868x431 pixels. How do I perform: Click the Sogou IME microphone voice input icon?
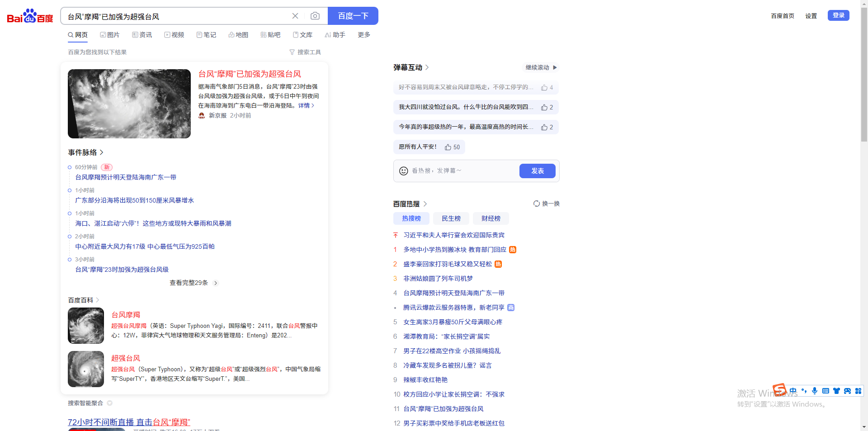[815, 391]
